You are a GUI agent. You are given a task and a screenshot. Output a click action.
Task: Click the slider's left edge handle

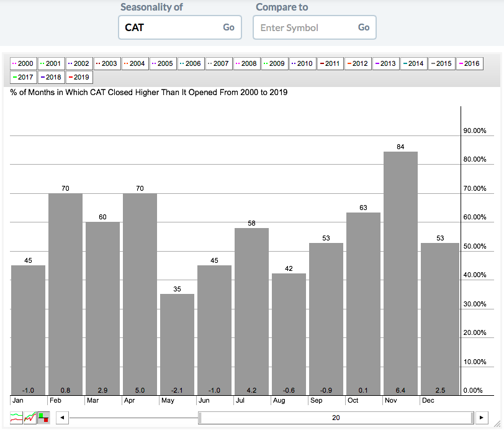tap(199, 418)
